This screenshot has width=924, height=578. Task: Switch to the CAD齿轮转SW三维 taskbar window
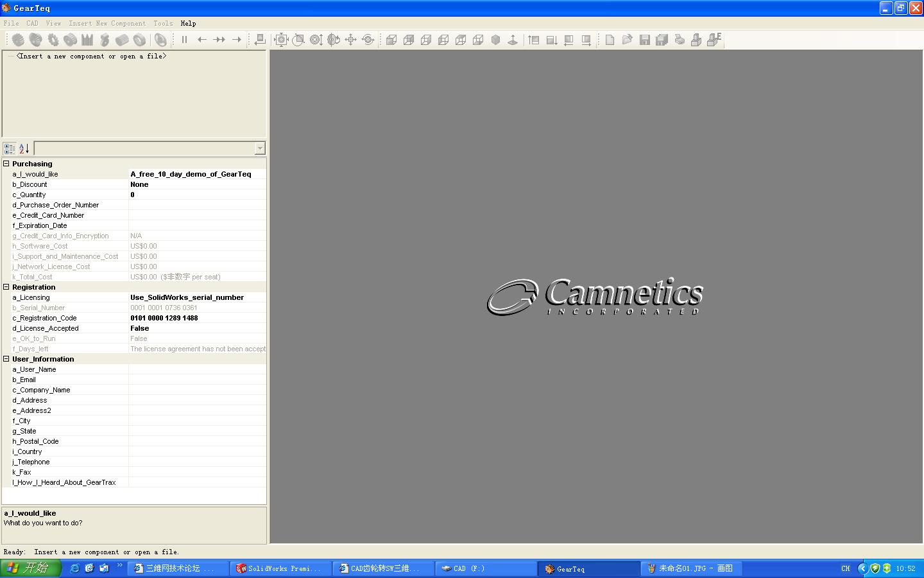tap(384, 568)
